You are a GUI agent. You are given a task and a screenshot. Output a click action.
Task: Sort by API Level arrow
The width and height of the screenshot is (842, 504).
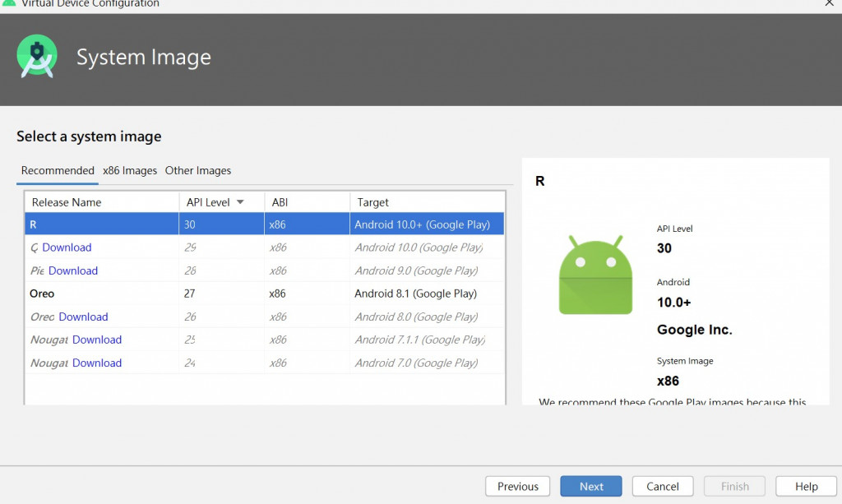pos(240,202)
